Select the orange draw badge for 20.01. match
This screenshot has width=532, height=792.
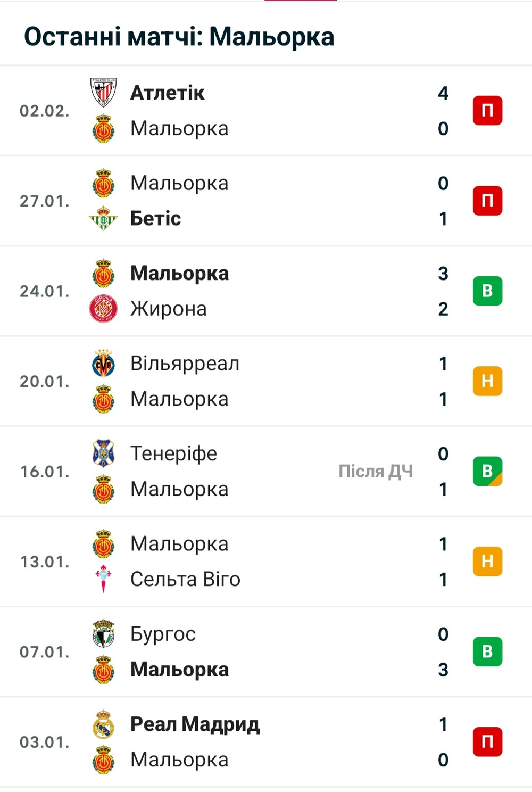pyautogui.click(x=487, y=381)
